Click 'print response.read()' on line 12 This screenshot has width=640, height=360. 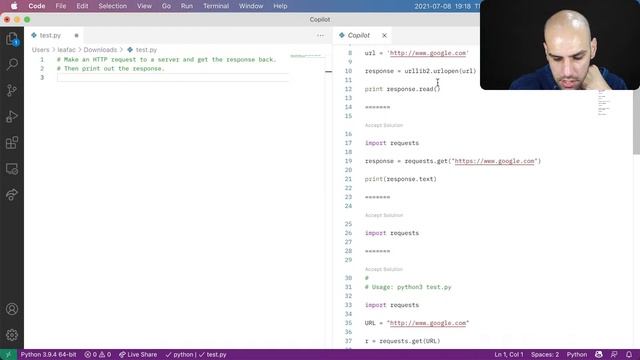402,89
